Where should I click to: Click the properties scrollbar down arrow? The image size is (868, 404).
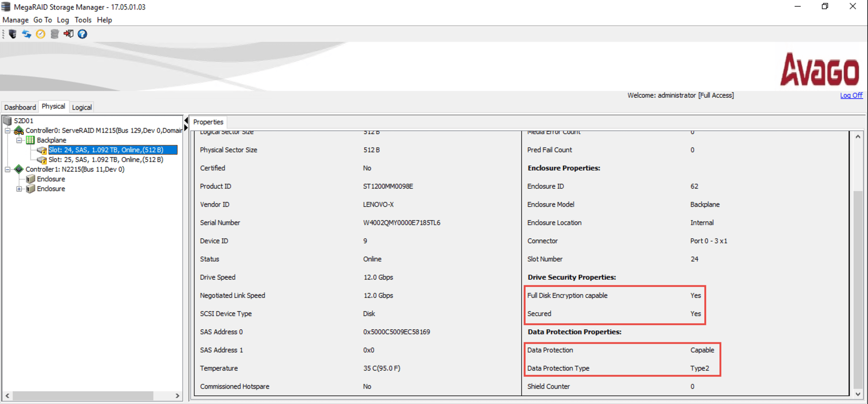[x=858, y=394]
